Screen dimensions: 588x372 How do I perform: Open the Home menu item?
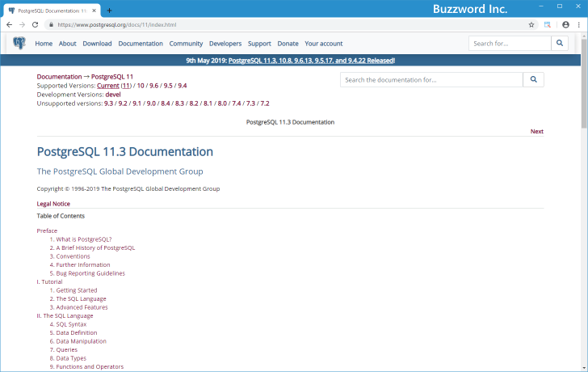(44, 44)
